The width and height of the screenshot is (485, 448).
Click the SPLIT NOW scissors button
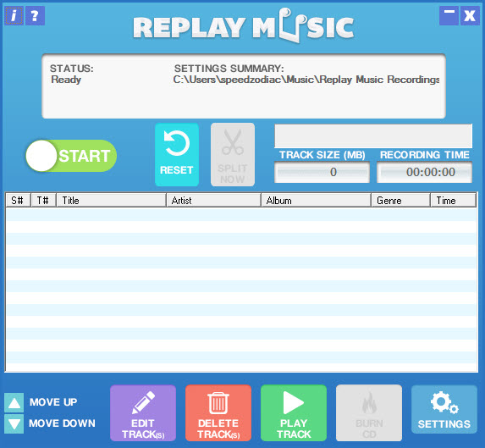233,155
